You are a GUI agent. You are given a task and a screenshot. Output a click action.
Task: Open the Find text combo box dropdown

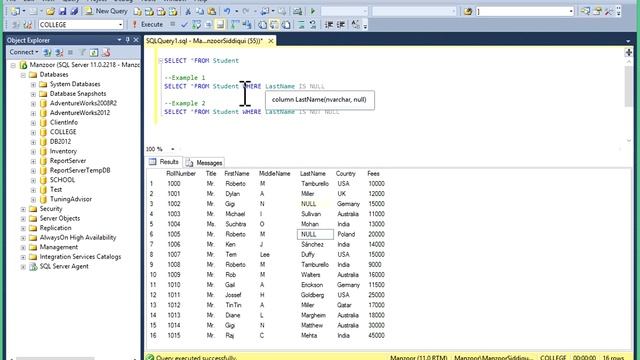(571, 11)
